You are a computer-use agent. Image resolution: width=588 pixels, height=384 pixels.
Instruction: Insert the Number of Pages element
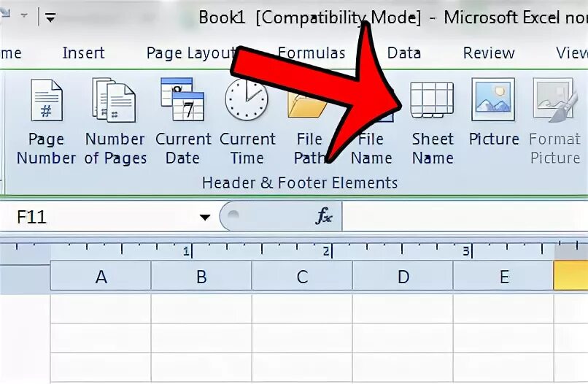pos(115,122)
